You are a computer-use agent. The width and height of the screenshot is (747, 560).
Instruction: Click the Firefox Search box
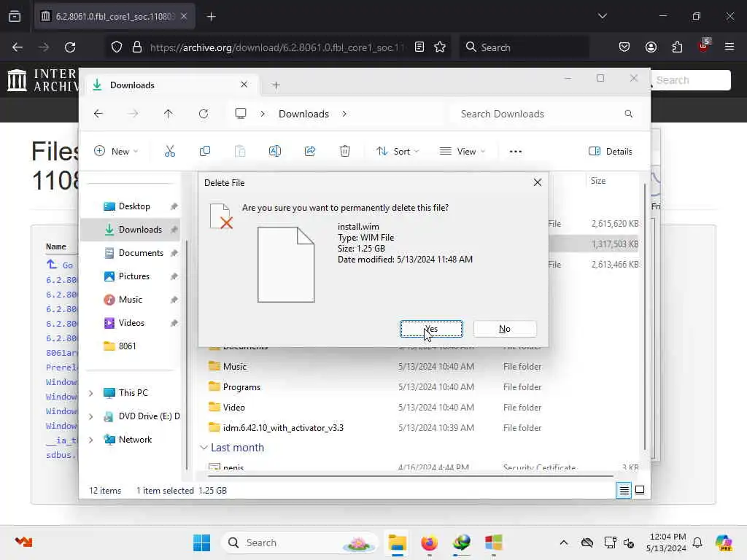coord(524,47)
